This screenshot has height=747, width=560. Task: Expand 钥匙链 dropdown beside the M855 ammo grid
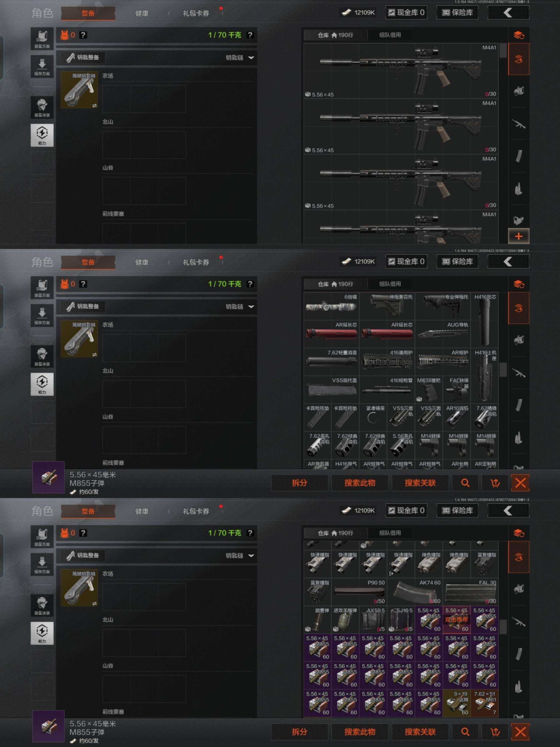[x=240, y=556]
